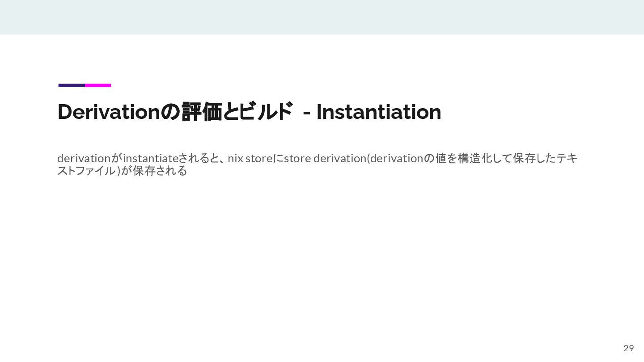This screenshot has width=644, height=362.
Task: Click the dark purple accent bar segment
Action: (72, 85)
